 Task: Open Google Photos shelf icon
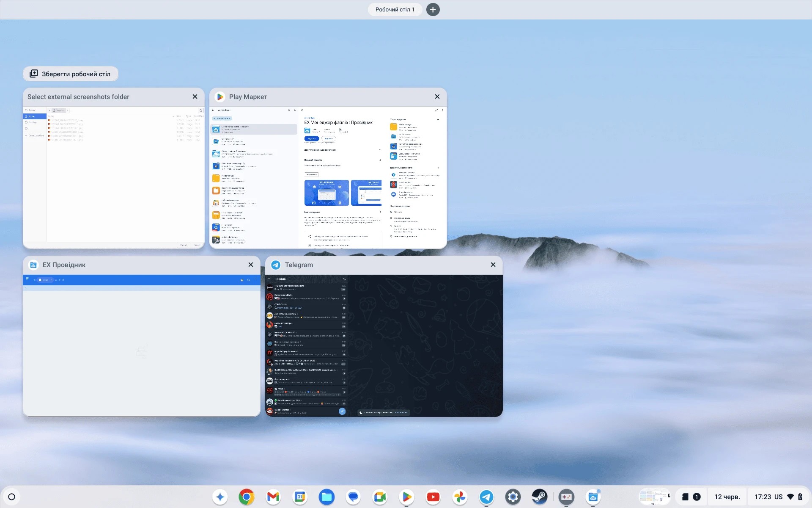(x=460, y=497)
